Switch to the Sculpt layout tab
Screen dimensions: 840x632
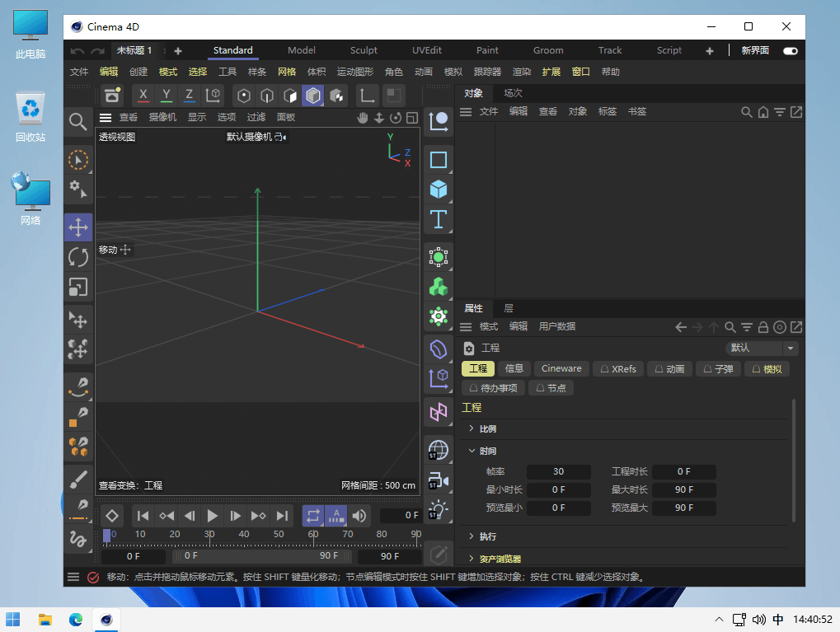point(364,50)
